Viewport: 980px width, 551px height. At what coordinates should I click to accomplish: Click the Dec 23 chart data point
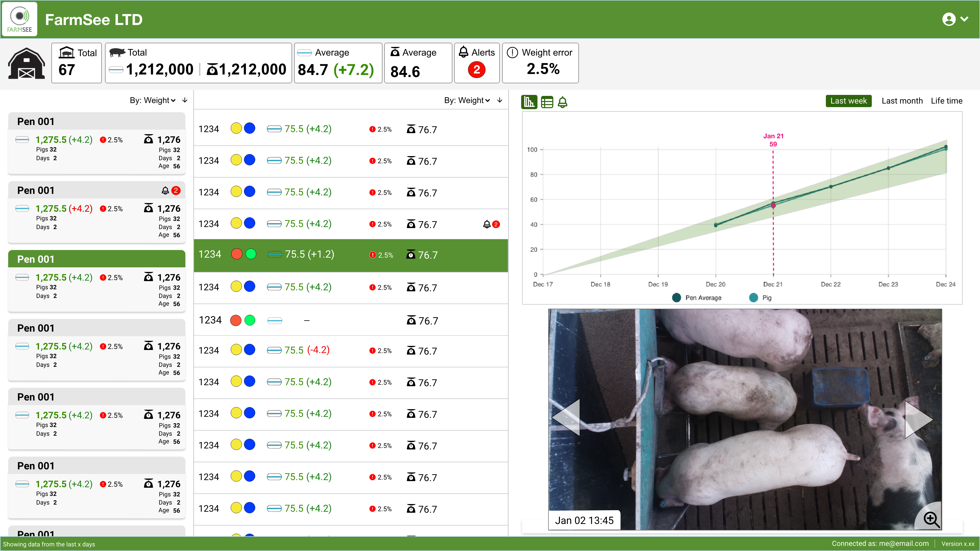888,168
